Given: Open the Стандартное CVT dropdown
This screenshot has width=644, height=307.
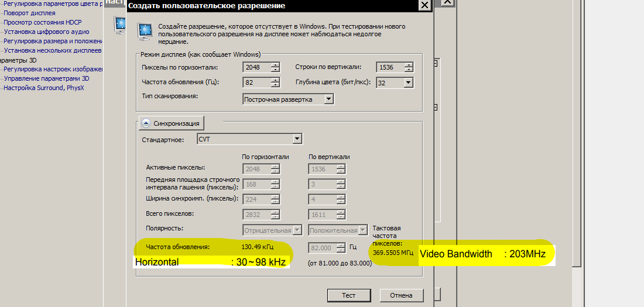Looking at the screenshot, I should pos(298,139).
